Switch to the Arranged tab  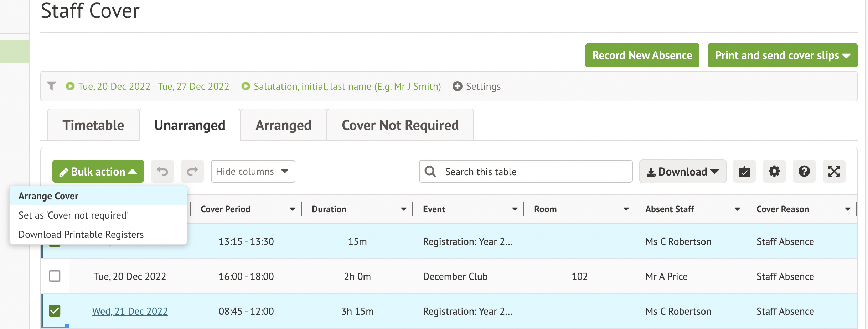point(283,125)
